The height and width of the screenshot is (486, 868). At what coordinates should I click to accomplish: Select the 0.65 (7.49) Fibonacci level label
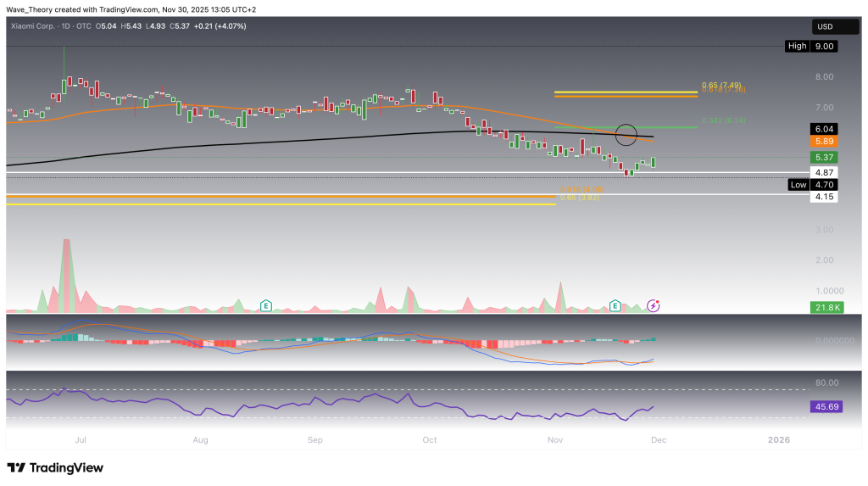[x=722, y=85]
